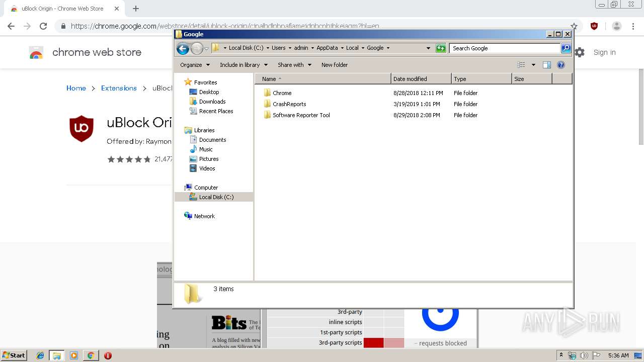Open Explorer help icon
This screenshot has height=362, width=644.
click(561, 65)
